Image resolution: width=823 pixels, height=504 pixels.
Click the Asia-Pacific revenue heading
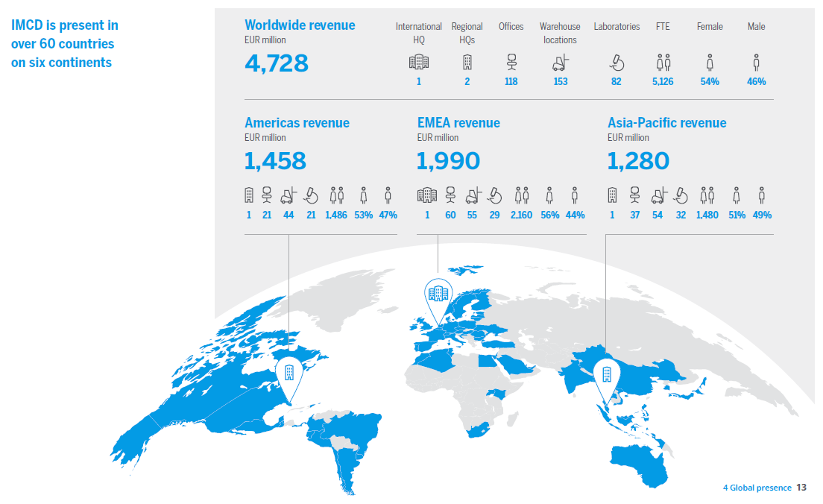667,123
